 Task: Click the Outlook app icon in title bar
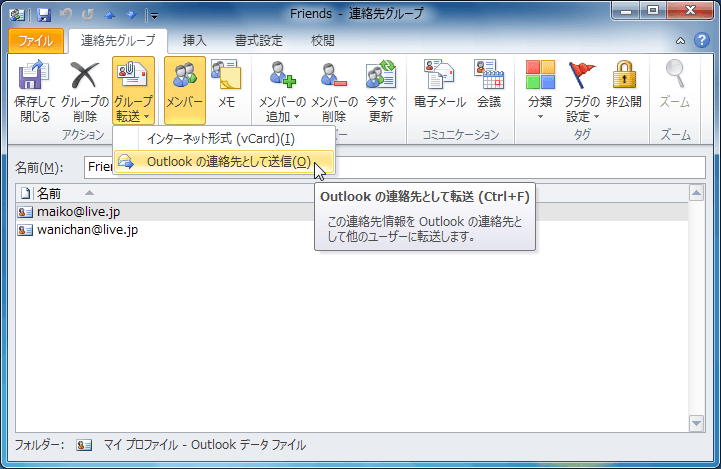pyautogui.click(x=17, y=15)
